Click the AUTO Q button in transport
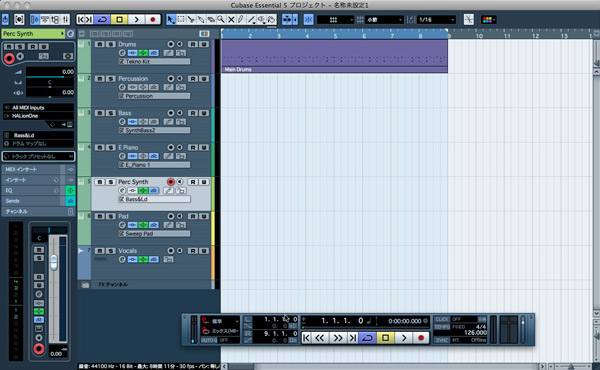The width and height of the screenshot is (600, 370). click(209, 340)
